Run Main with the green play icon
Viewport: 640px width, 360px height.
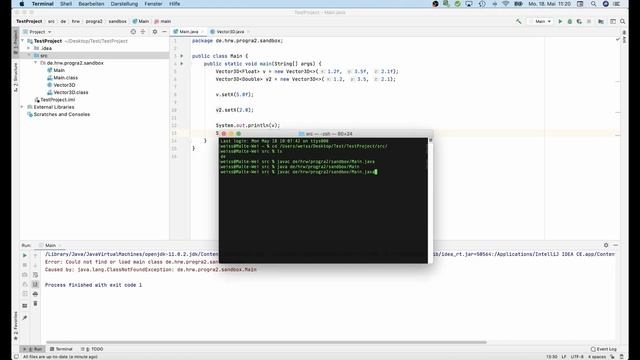pos(560,21)
